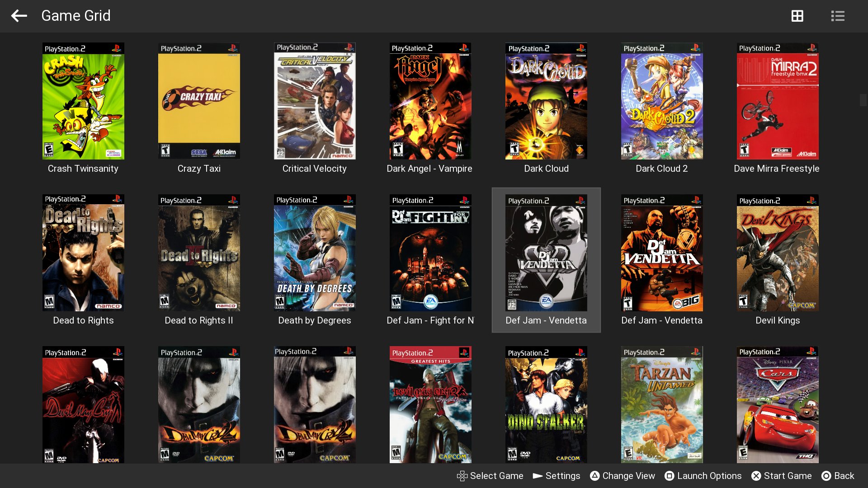The height and width of the screenshot is (488, 868).
Task: Select the Crazy Taxi cover art
Action: (199, 101)
